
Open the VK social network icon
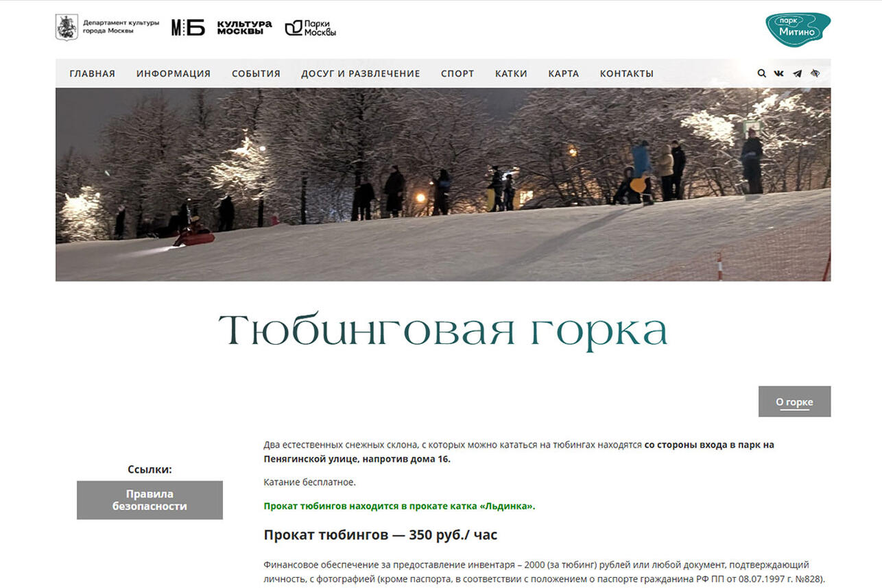point(778,73)
